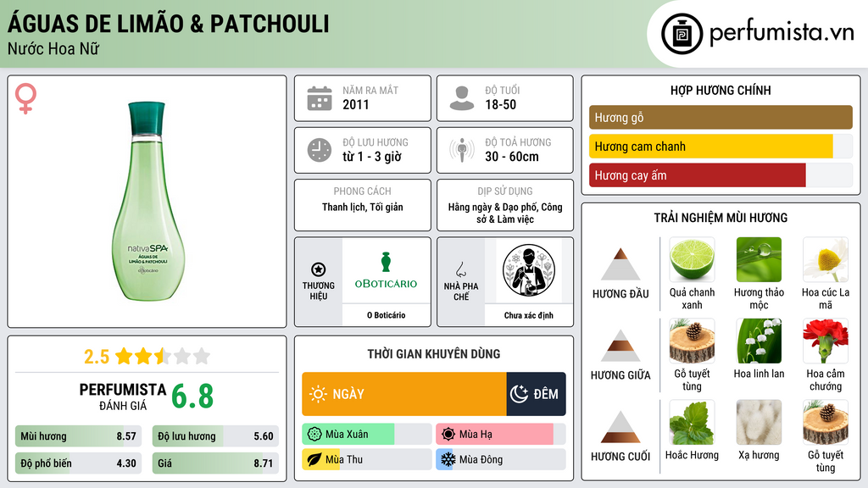Click the Hương giữa pyramid icon

point(620,346)
